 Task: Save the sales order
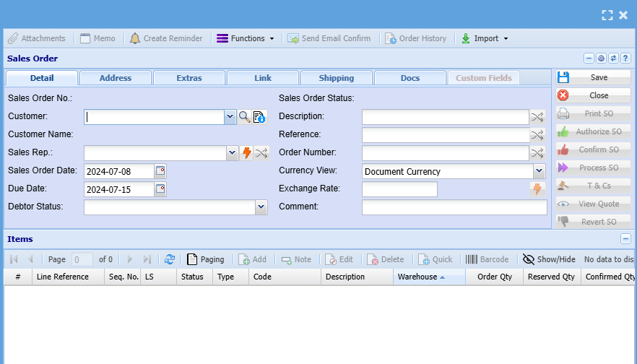pos(593,77)
